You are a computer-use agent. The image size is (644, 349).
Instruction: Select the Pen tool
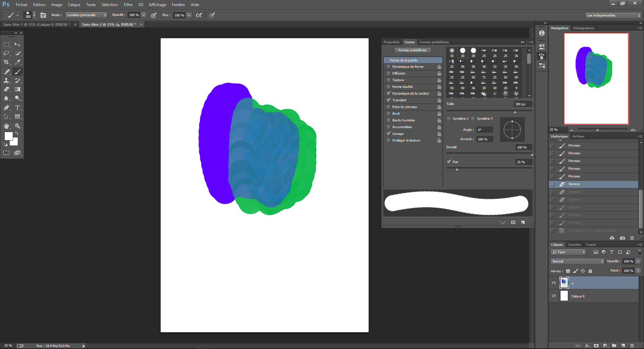6,108
